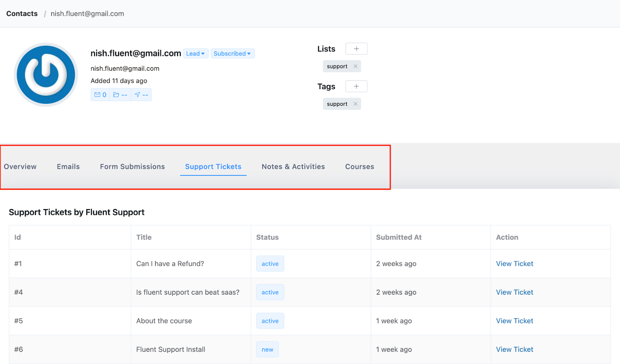This screenshot has height=364, width=620.
Task: Click the contact name heading nish.fluent@gmail.com
Action: (x=136, y=53)
